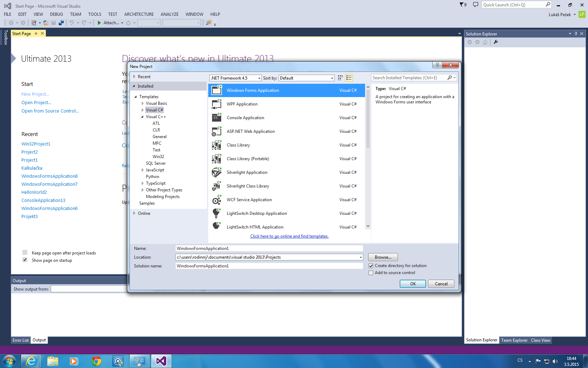
Task: Click the online templates link
Action: point(289,236)
